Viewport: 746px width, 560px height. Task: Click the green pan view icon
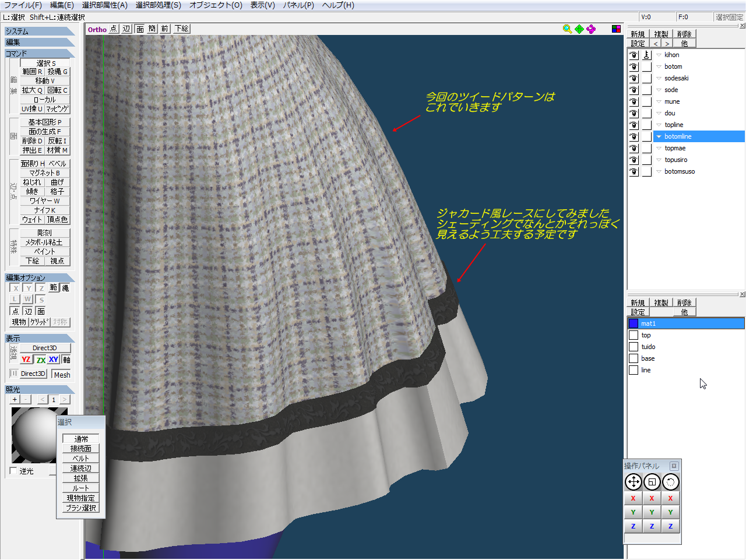coord(579,29)
